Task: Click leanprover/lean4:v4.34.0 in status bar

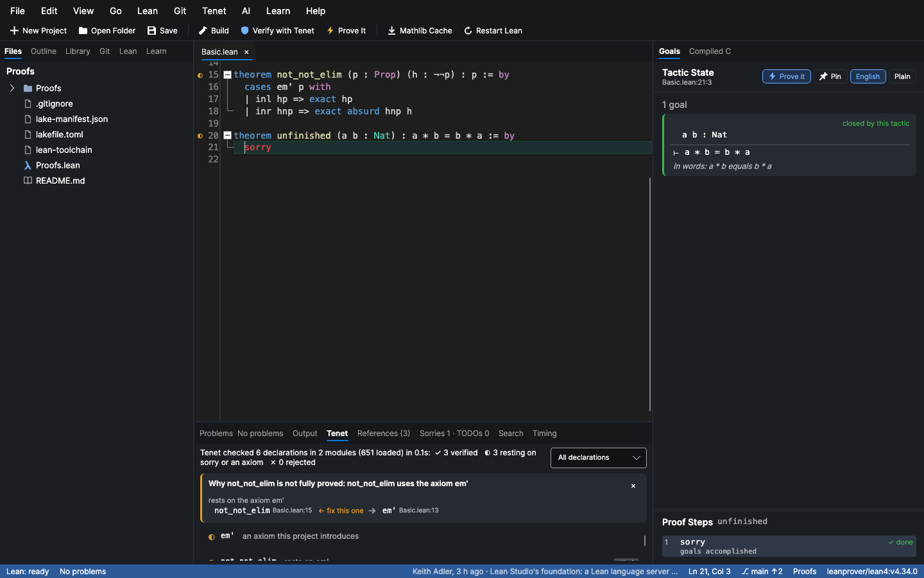Action: [872, 572]
